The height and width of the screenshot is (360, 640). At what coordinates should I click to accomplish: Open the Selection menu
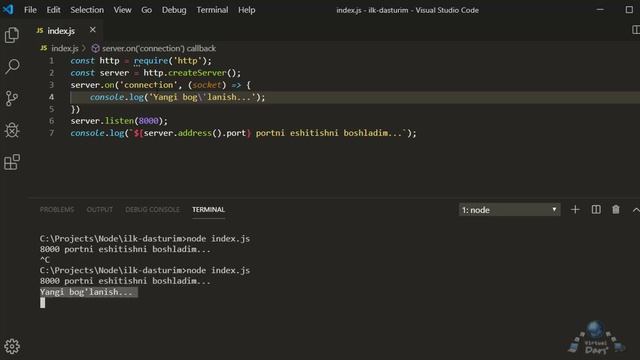pos(87,10)
